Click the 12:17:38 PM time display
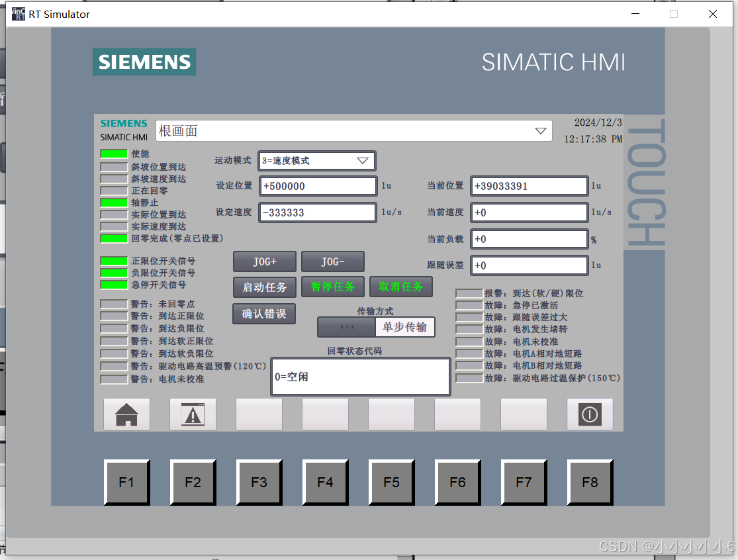Image resolution: width=738 pixels, height=560 pixels. tap(593, 139)
